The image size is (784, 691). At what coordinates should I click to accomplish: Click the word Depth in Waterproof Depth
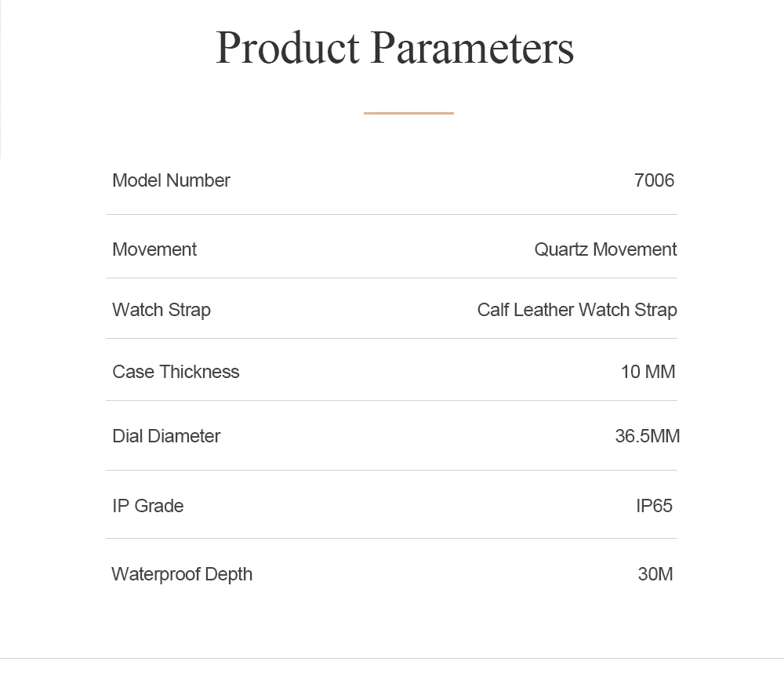coord(228,574)
